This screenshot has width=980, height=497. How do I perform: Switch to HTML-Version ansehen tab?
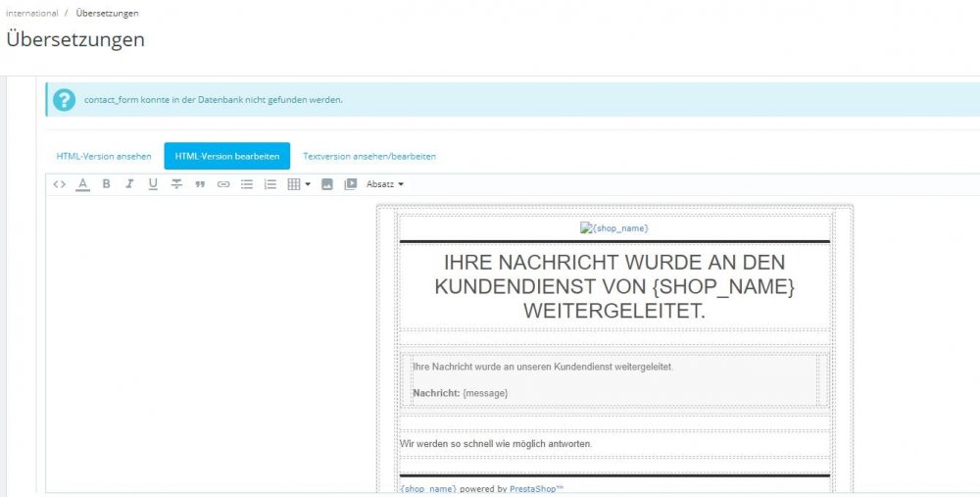point(104,156)
